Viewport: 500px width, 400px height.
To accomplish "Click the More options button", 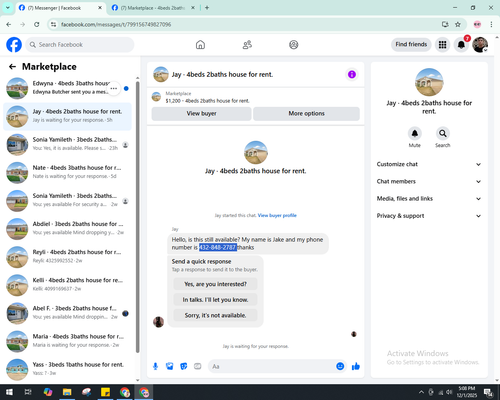I will 306,114.
